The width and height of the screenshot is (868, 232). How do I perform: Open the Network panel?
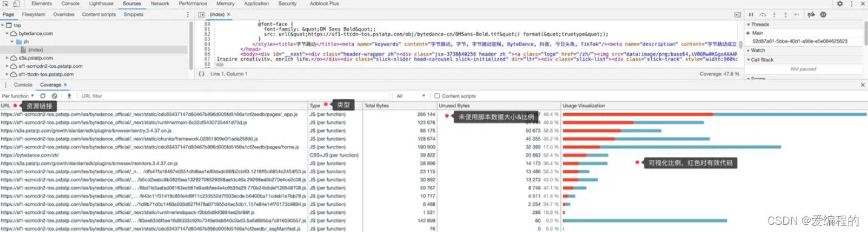pos(160,4)
